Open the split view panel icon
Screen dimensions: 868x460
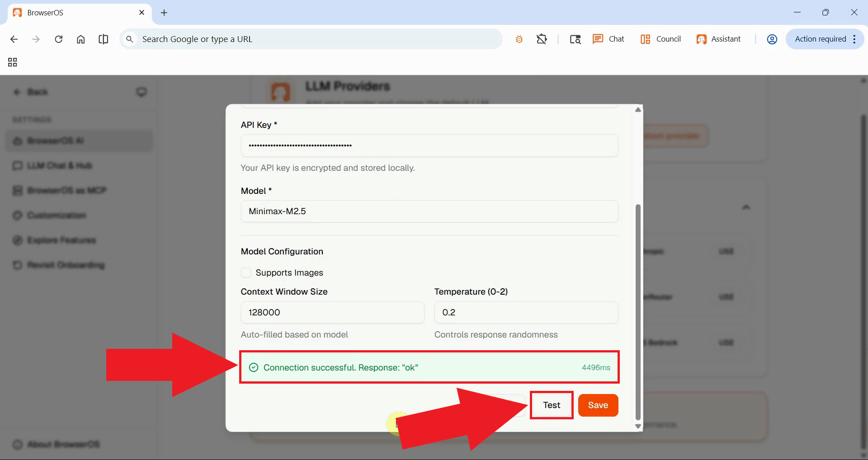pyautogui.click(x=103, y=39)
